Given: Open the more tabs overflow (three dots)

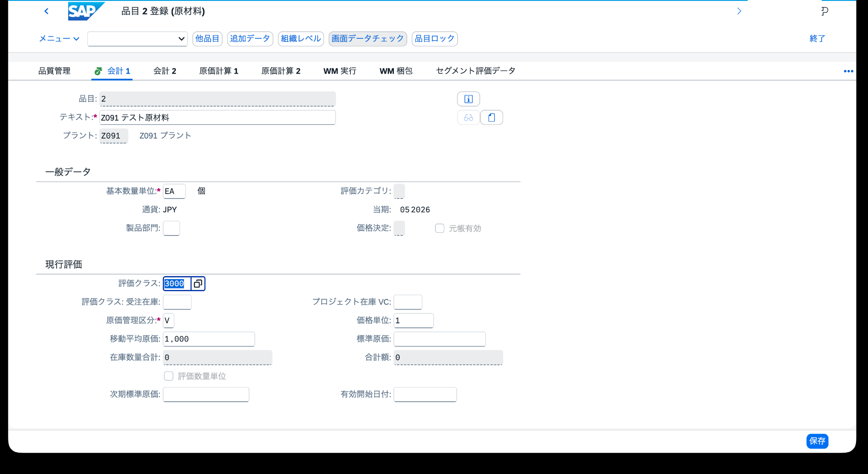Looking at the screenshot, I should point(848,71).
